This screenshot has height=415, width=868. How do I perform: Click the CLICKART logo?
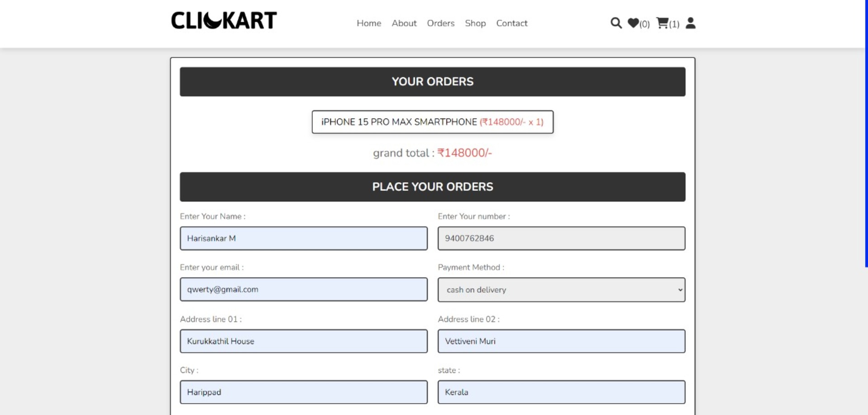[224, 20]
